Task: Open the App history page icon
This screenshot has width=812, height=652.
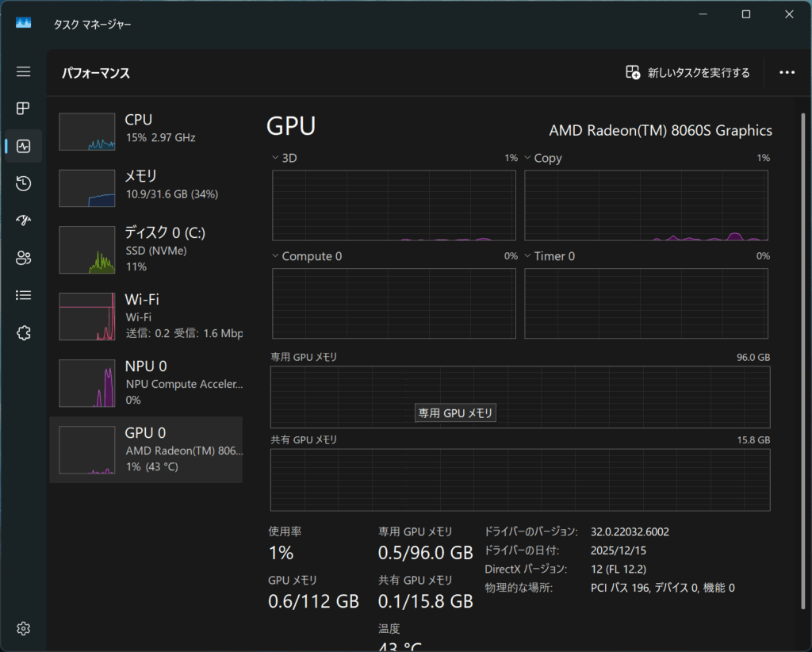Action: (23, 183)
